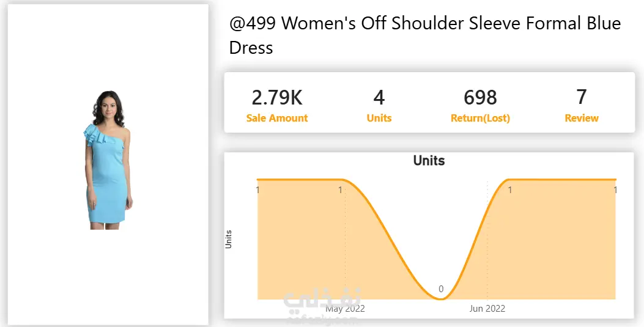Click the Units chart title
Screen dimensions: 644x327
pos(429,160)
